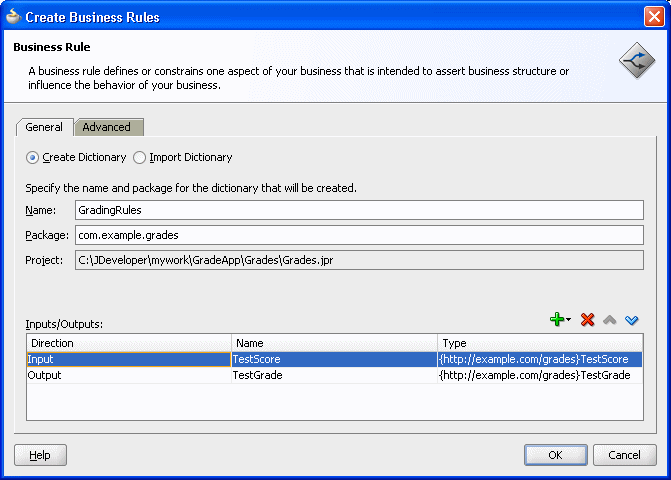
Task: Click the Name column header
Action: point(334,343)
